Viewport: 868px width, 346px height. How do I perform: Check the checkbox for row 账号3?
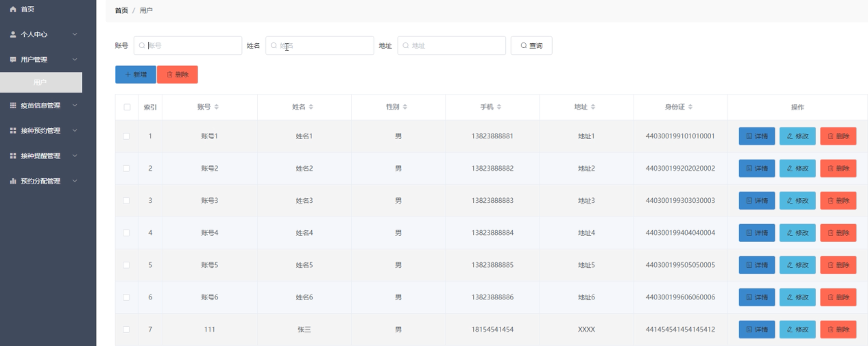[x=126, y=201]
